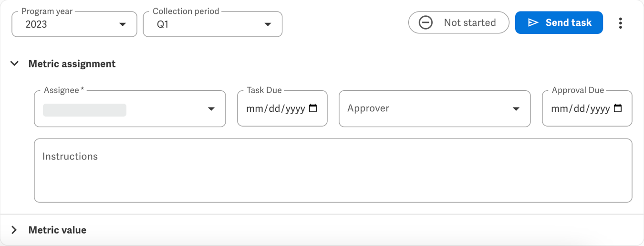Select the Q1 collection period value

[163, 24]
